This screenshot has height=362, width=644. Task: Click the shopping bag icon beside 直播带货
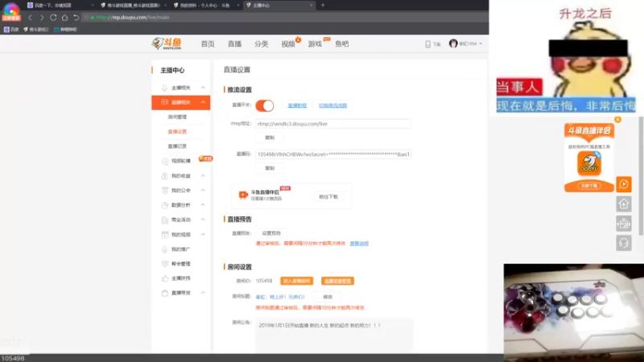pyautogui.click(x=165, y=293)
